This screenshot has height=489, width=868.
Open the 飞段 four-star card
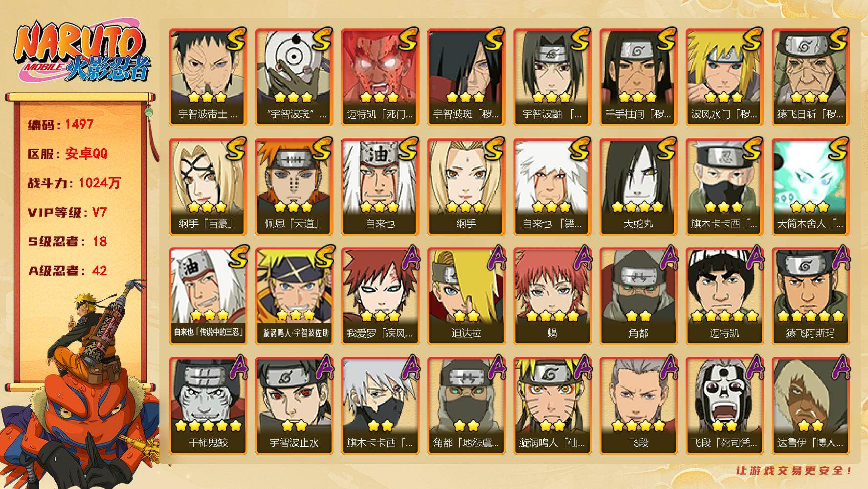pyautogui.click(x=638, y=406)
